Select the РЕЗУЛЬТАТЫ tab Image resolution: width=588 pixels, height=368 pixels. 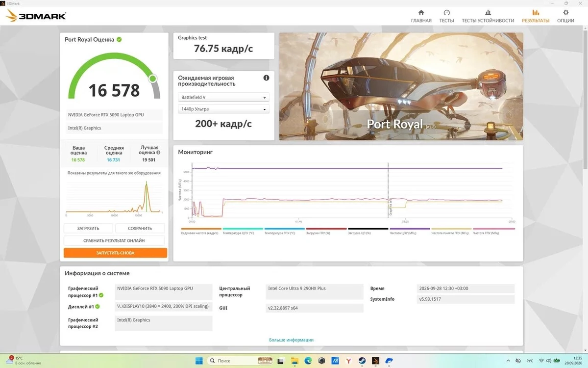click(536, 16)
